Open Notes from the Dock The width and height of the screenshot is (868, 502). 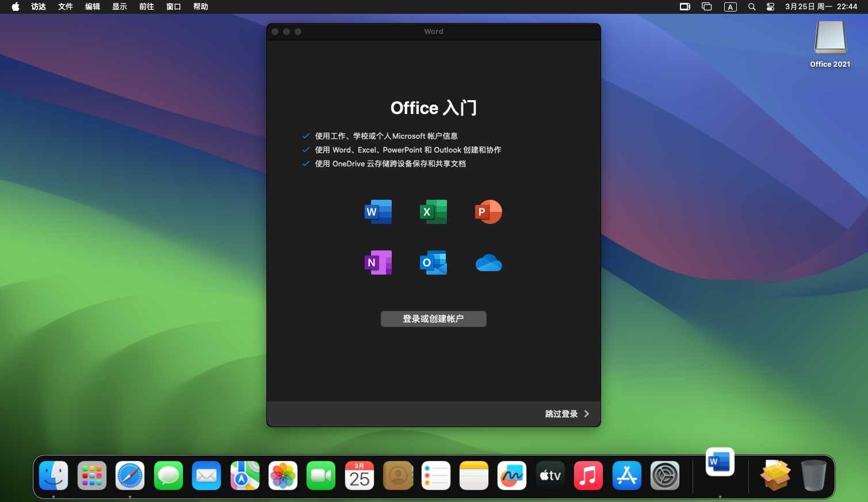pos(474,476)
